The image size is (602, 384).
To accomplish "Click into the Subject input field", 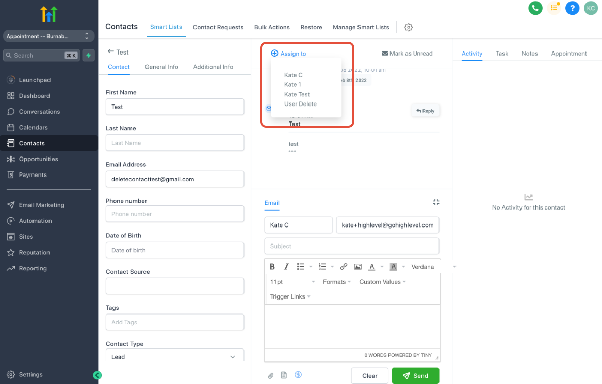I will 352,246.
